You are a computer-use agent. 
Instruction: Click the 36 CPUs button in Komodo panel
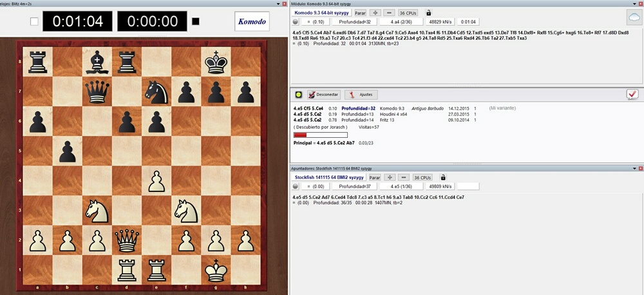408,13
